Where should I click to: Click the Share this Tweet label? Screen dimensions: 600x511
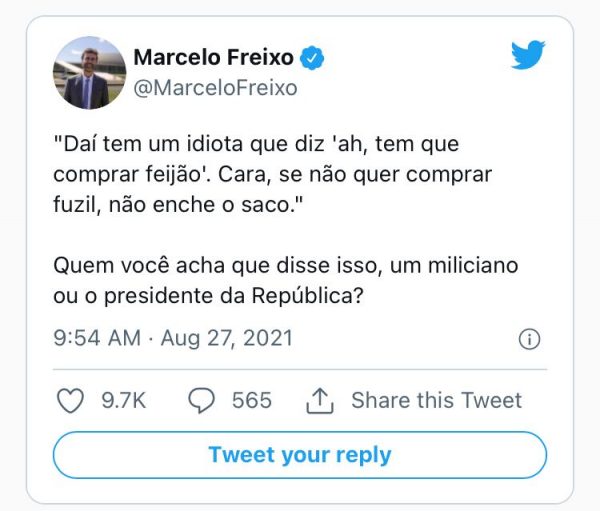click(436, 401)
